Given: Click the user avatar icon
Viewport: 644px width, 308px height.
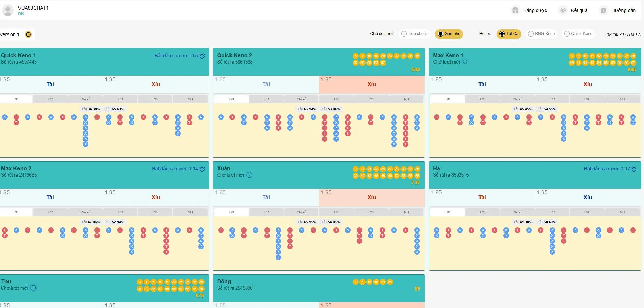Looking at the screenshot, I should pos(8,10).
